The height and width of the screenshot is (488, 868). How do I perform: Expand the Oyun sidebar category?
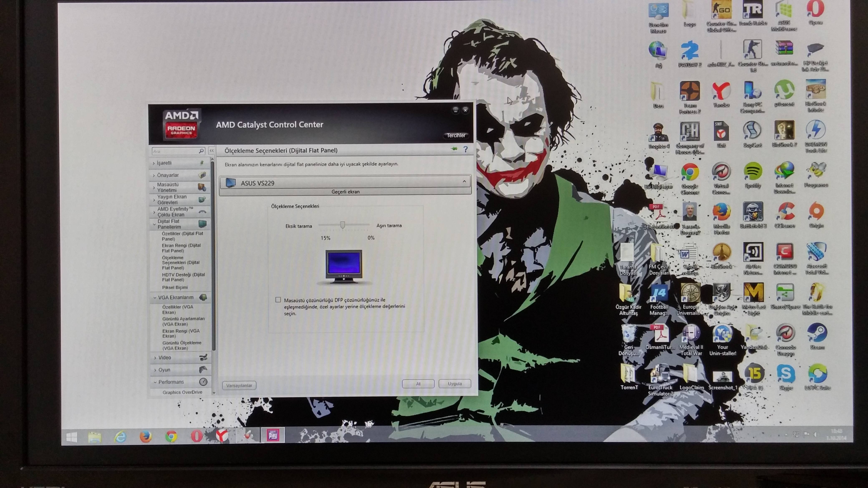164,370
